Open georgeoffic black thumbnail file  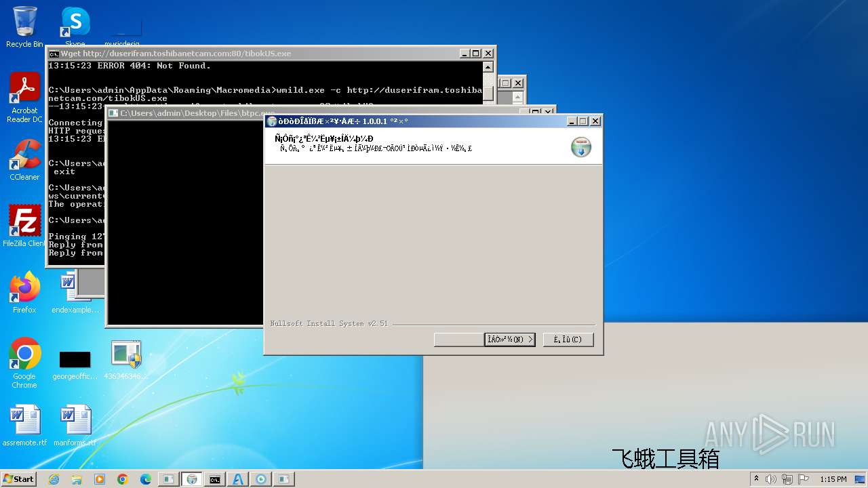(75, 365)
